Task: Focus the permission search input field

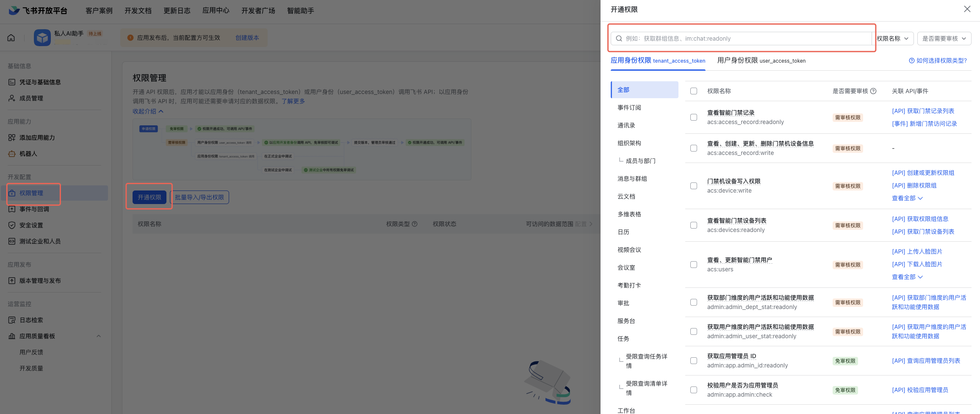Action: pos(741,39)
